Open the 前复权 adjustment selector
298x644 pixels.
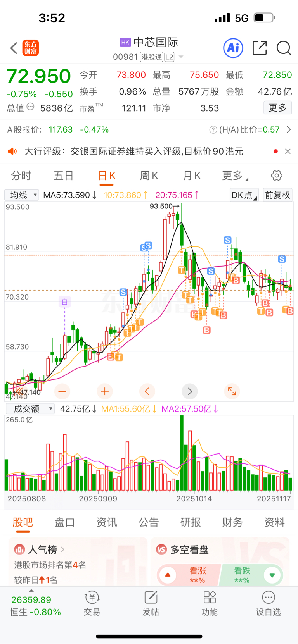point(277,195)
